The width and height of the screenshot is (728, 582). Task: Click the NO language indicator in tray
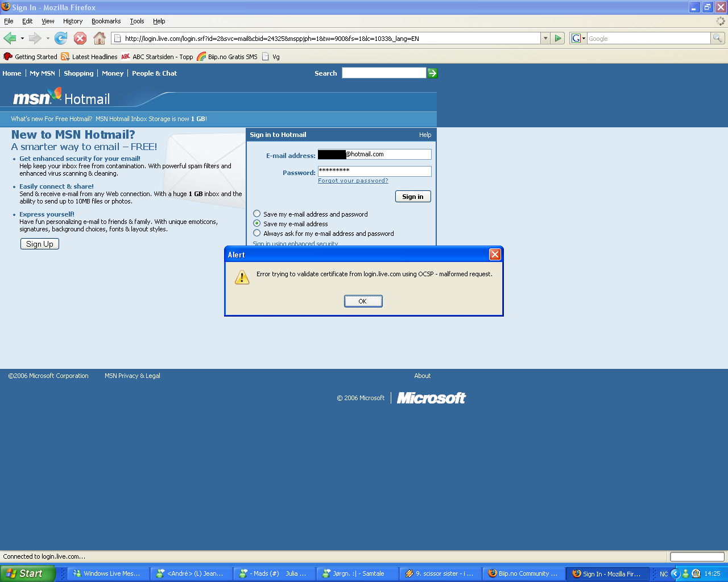click(x=663, y=574)
